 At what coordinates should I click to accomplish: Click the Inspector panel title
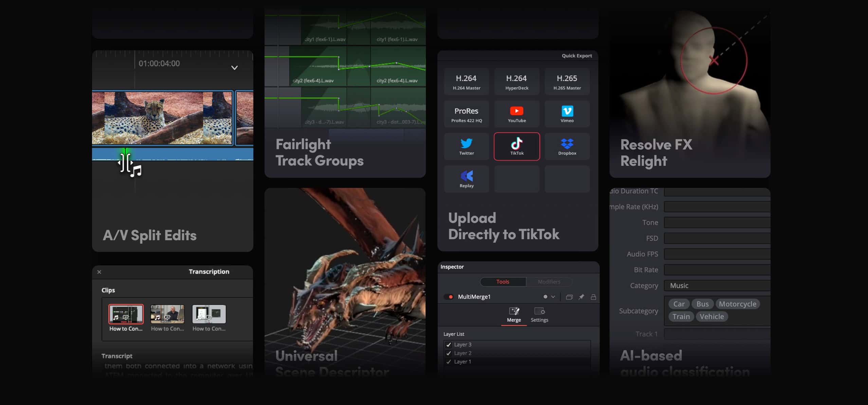point(452,267)
